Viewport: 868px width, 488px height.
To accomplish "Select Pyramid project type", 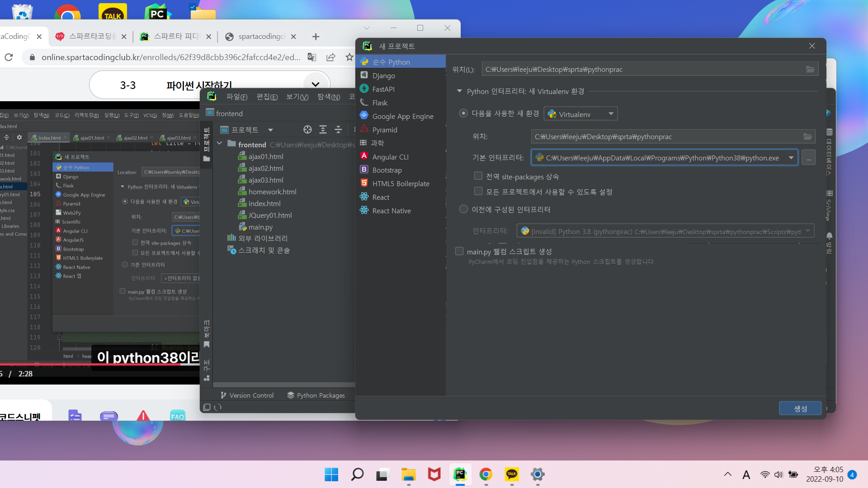I will (384, 130).
